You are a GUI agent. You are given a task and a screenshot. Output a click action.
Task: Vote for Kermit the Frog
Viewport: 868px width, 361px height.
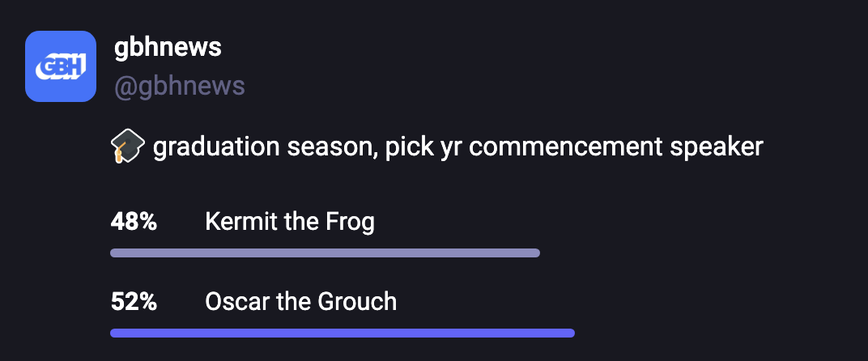(290, 222)
